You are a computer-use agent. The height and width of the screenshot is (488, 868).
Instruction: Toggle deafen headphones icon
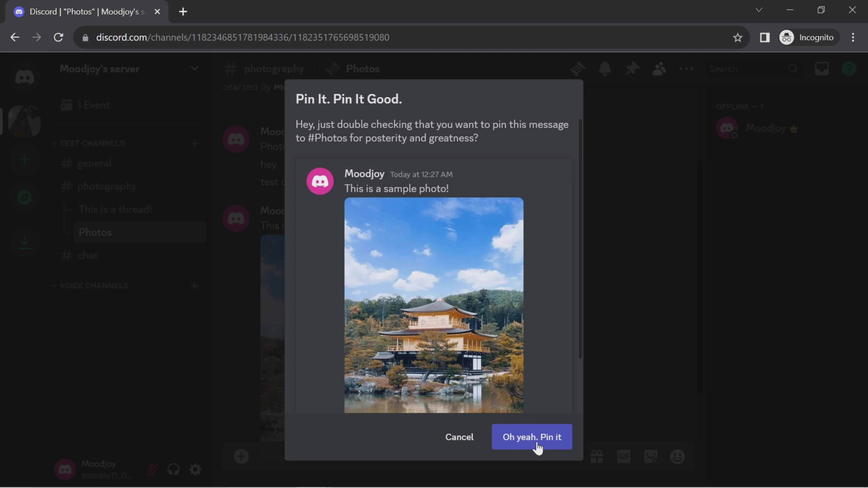174,469
